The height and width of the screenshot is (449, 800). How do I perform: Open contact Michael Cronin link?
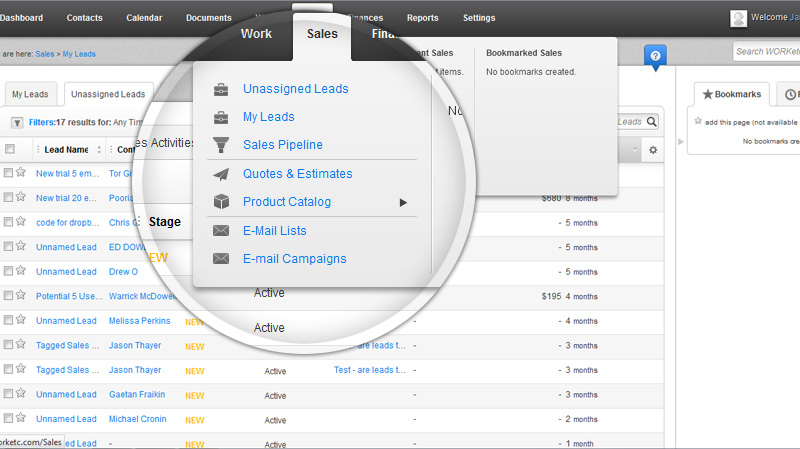coord(137,419)
